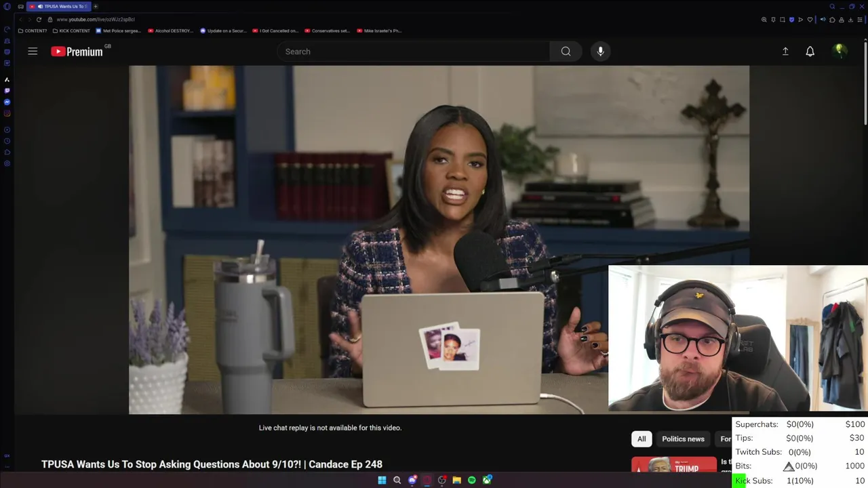The image size is (868, 488).
Task: Mute tab audio with speaker toolbar icon
Action: [x=823, y=20]
